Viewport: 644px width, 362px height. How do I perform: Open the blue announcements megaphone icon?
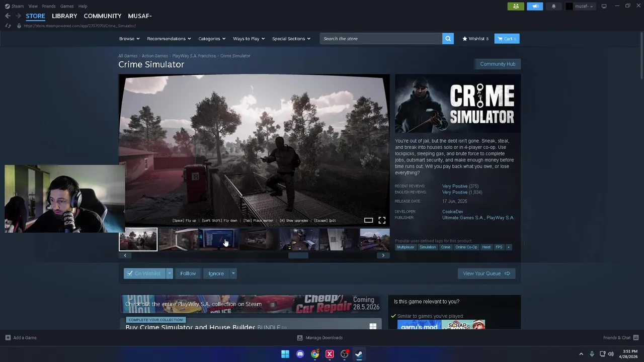[x=535, y=6]
